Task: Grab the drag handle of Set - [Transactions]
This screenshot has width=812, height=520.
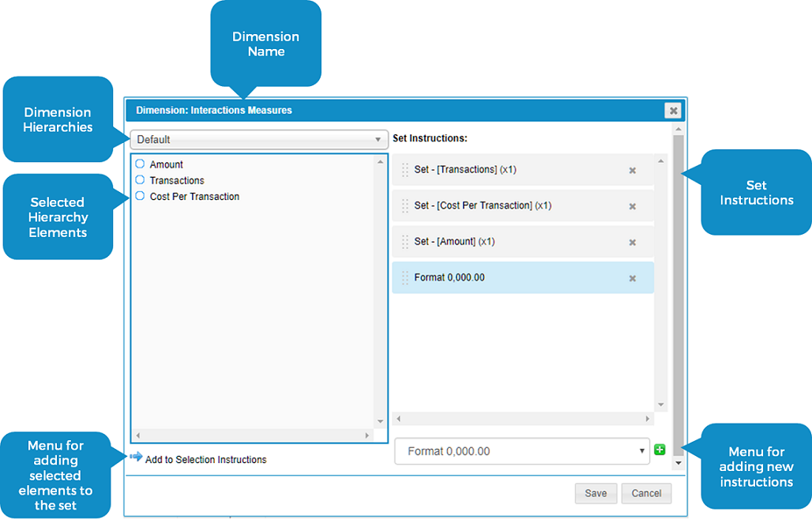Action: 405,170
